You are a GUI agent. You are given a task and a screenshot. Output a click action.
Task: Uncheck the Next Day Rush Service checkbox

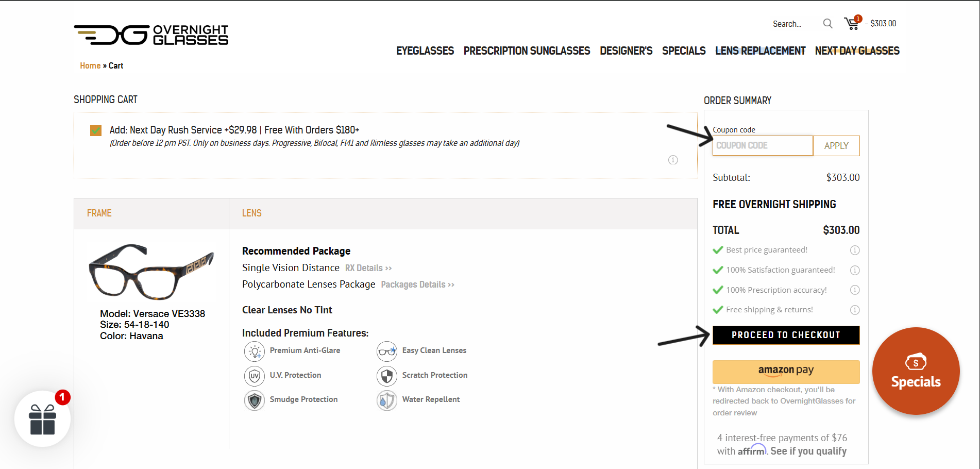tap(96, 130)
